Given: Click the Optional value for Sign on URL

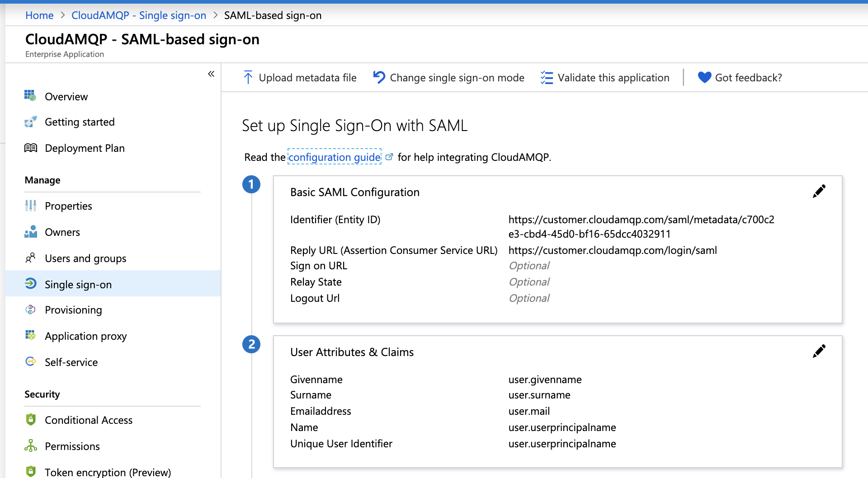Looking at the screenshot, I should tap(529, 266).
